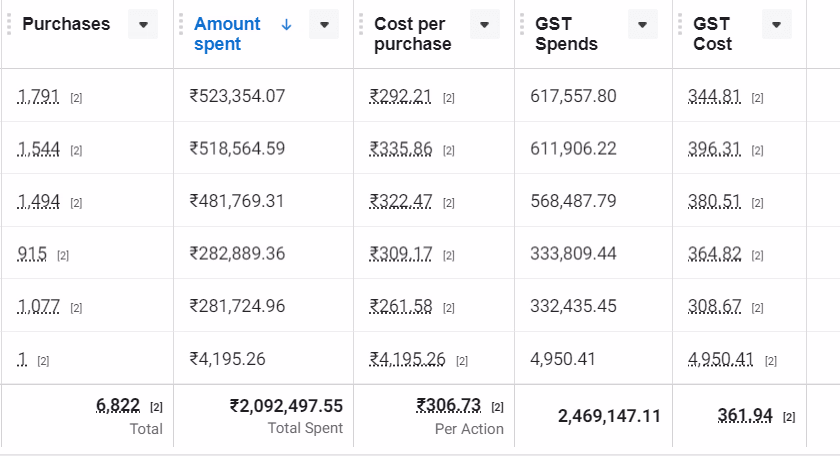The height and width of the screenshot is (456, 840).
Task: Click the total purchases value 6,822
Action: (119, 405)
